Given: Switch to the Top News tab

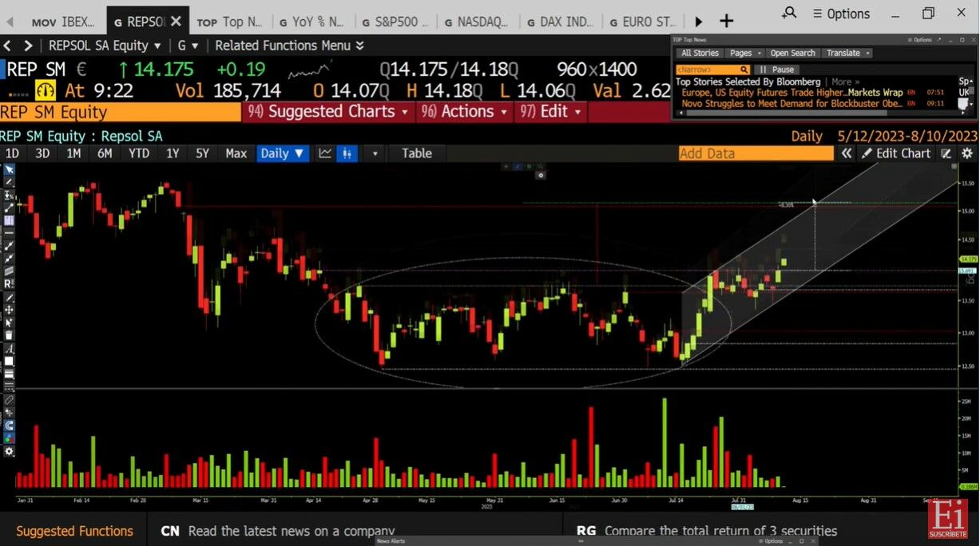Looking at the screenshot, I should [232, 22].
